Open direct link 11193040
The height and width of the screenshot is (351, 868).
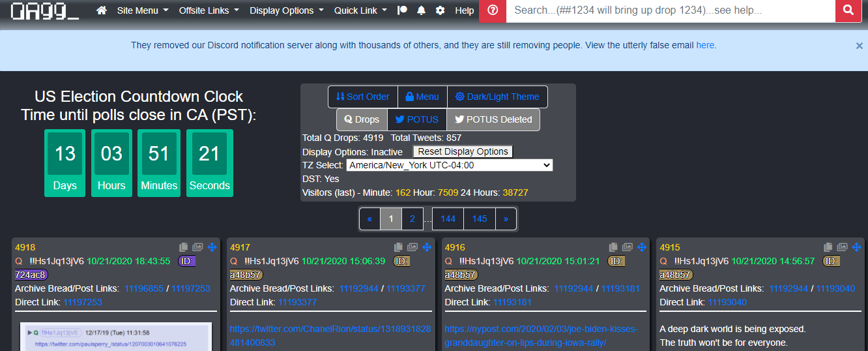point(727,302)
